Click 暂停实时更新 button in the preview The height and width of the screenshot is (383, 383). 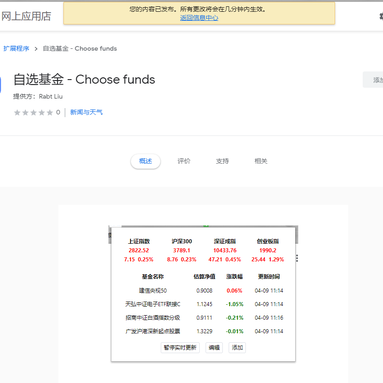pyautogui.click(x=180, y=347)
